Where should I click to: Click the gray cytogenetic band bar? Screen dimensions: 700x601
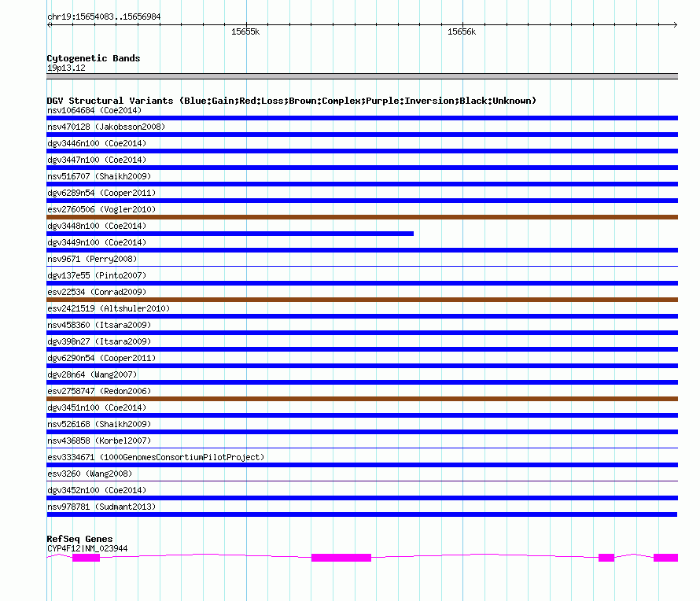click(362, 77)
